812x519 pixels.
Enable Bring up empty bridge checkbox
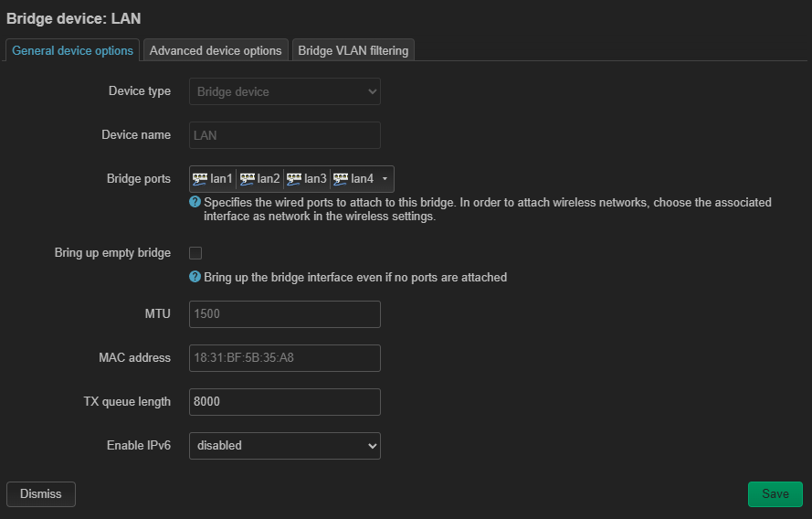coord(195,253)
